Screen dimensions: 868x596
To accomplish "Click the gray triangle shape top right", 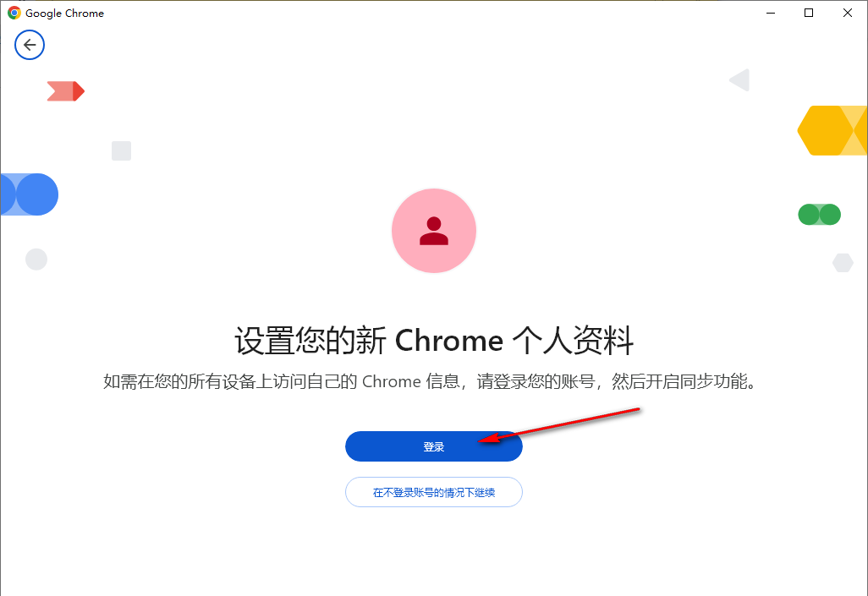I will click(x=739, y=80).
